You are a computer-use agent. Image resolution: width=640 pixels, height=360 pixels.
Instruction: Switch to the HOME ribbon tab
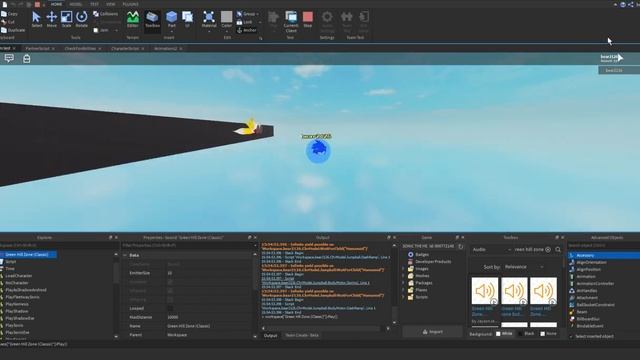[x=56, y=4]
